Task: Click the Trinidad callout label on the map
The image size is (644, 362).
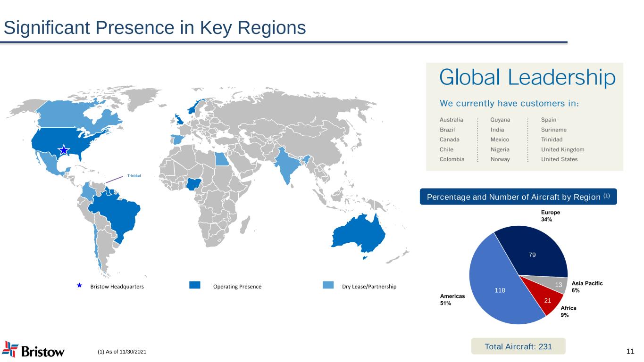Action: [134, 176]
